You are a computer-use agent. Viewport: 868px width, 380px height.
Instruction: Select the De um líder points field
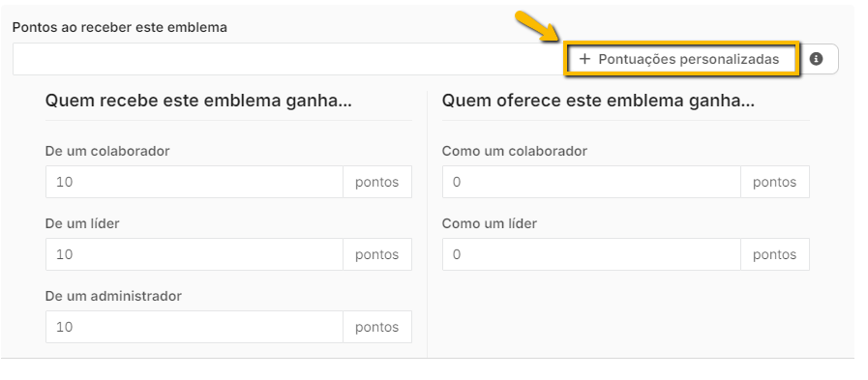(x=195, y=254)
